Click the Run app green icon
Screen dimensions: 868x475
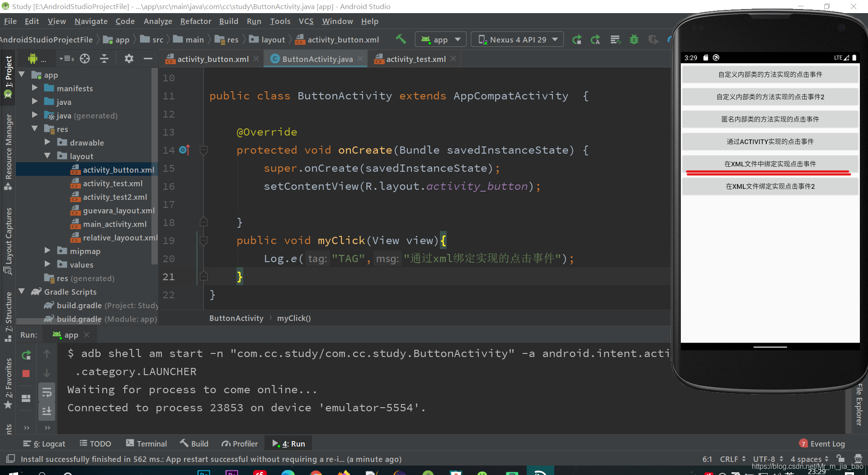click(x=577, y=40)
